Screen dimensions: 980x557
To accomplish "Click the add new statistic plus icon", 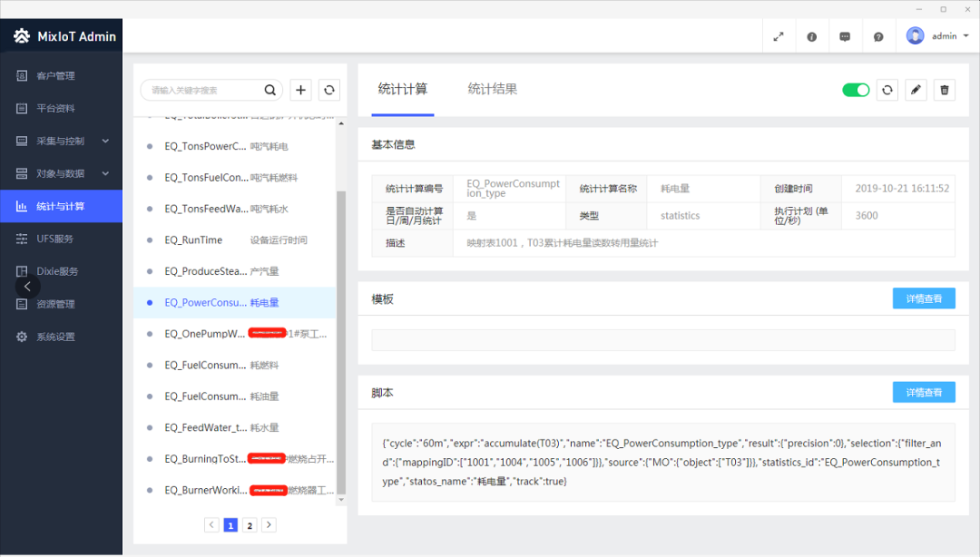I will (301, 90).
